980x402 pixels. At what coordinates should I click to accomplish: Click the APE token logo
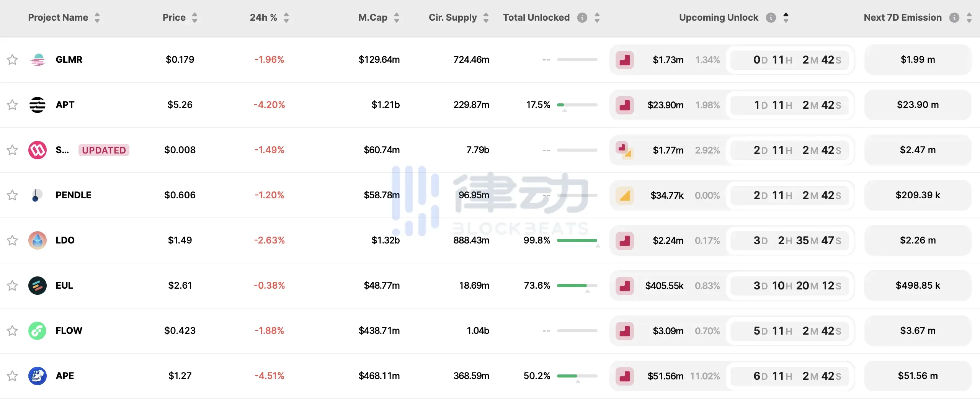38,376
